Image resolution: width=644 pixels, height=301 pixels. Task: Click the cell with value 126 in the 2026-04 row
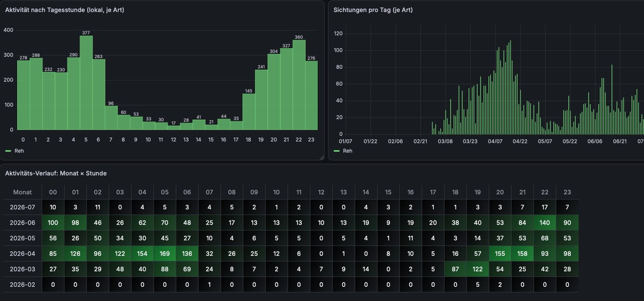pyautogui.click(x=75, y=254)
